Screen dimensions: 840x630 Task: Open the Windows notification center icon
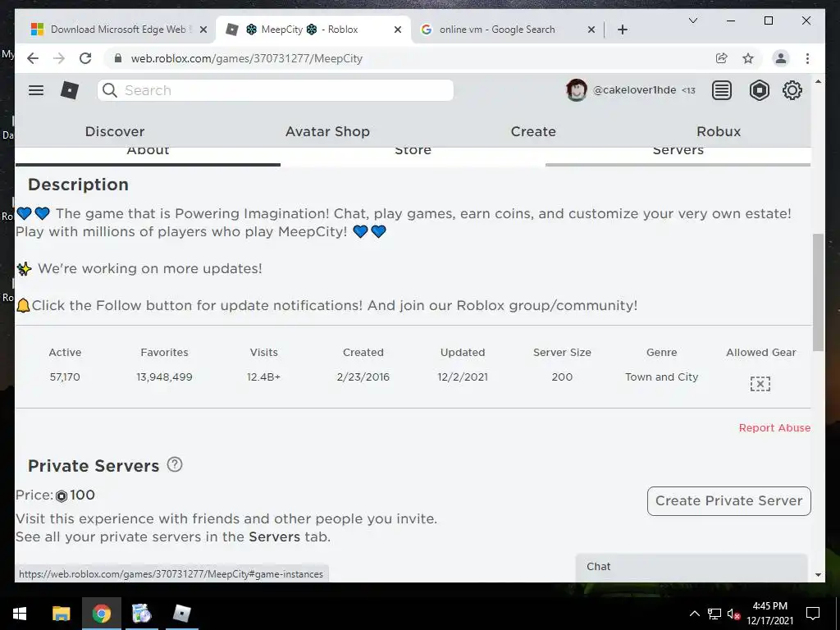point(813,614)
